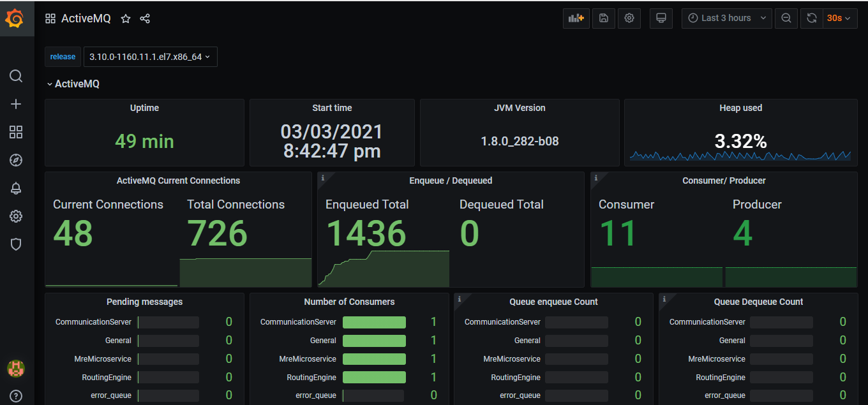This screenshot has width=868, height=405.
Task: Open the Configuration gear in sidebar
Action: point(16,216)
